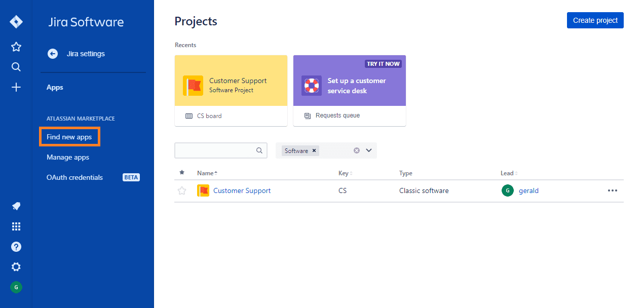The image size is (644, 308).
Task: Select Manage apps
Action: pyautogui.click(x=68, y=157)
